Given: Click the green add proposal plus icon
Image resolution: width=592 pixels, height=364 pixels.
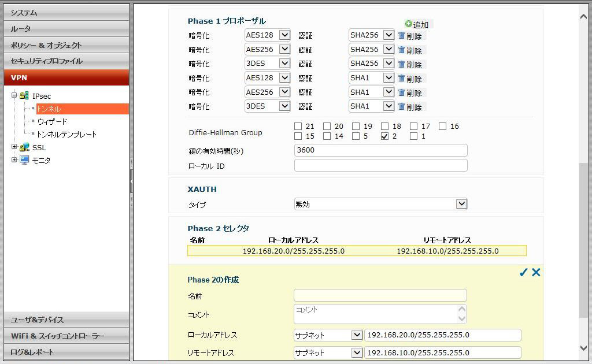Looking at the screenshot, I should pos(409,24).
